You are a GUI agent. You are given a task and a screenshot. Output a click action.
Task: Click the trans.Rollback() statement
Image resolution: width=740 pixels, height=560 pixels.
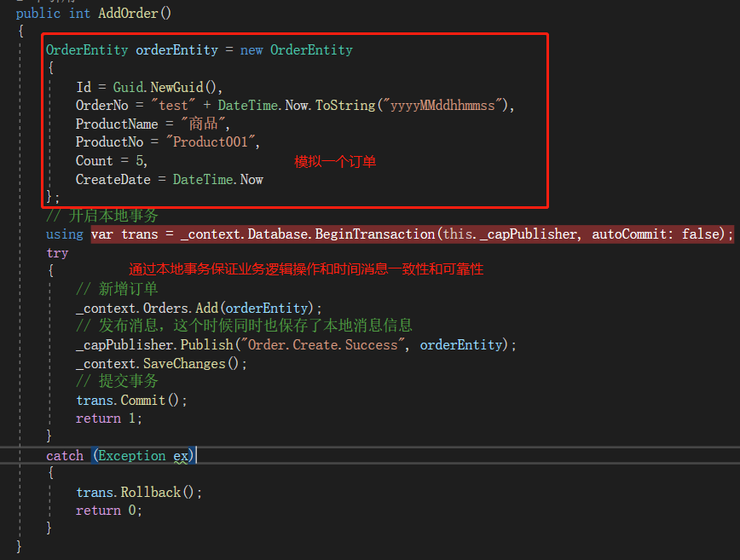pyautogui.click(x=139, y=493)
